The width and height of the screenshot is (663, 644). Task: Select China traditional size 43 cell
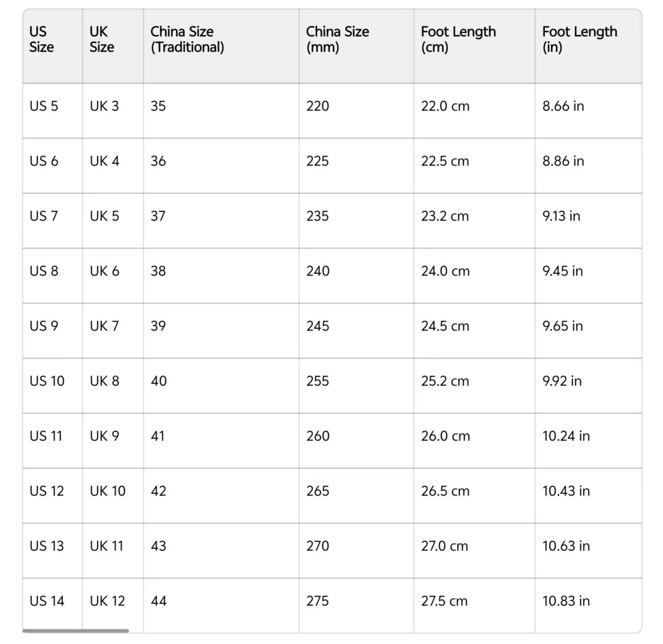159,546
